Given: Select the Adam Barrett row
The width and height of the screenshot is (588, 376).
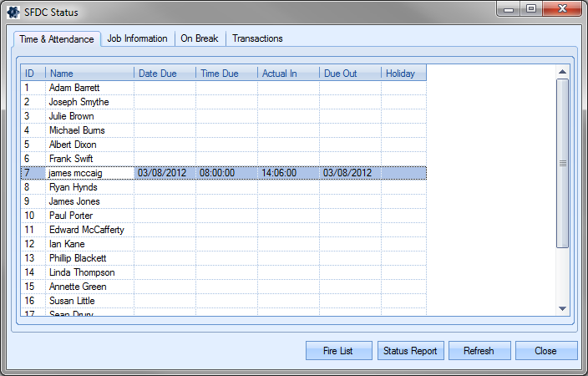Looking at the screenshot, I should coord(224,88).
